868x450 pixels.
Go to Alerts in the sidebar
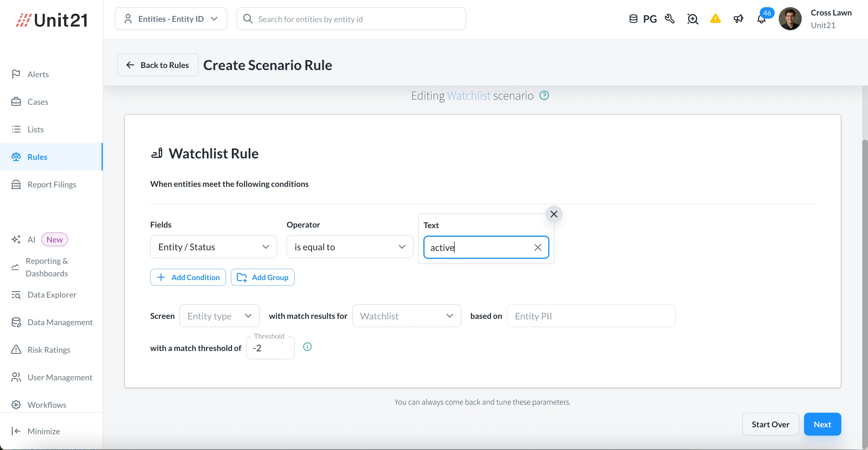(38, 74)
